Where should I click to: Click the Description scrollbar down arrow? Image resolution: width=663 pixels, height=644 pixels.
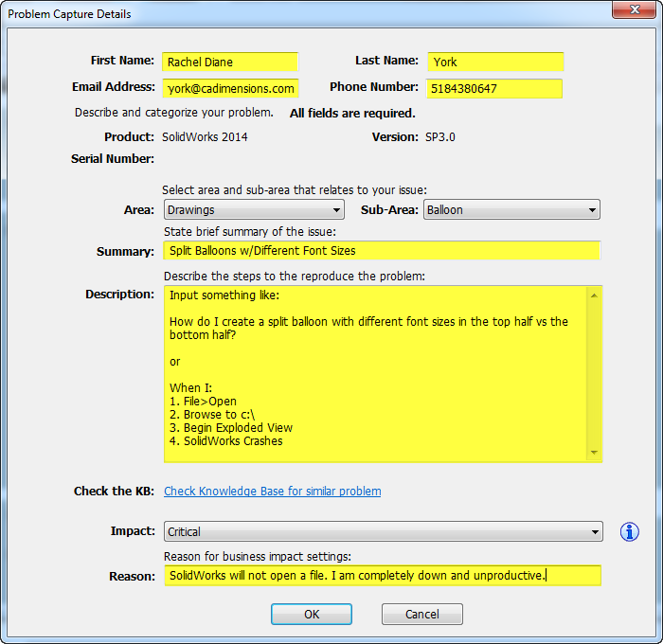[x=594, y=453]
